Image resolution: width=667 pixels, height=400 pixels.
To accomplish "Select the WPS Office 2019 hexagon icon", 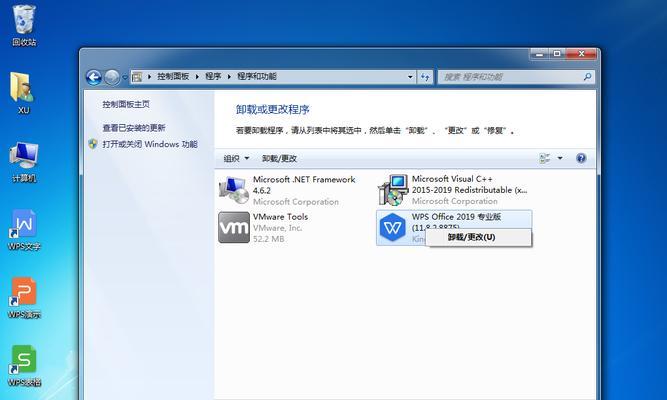I will point(392,228).
